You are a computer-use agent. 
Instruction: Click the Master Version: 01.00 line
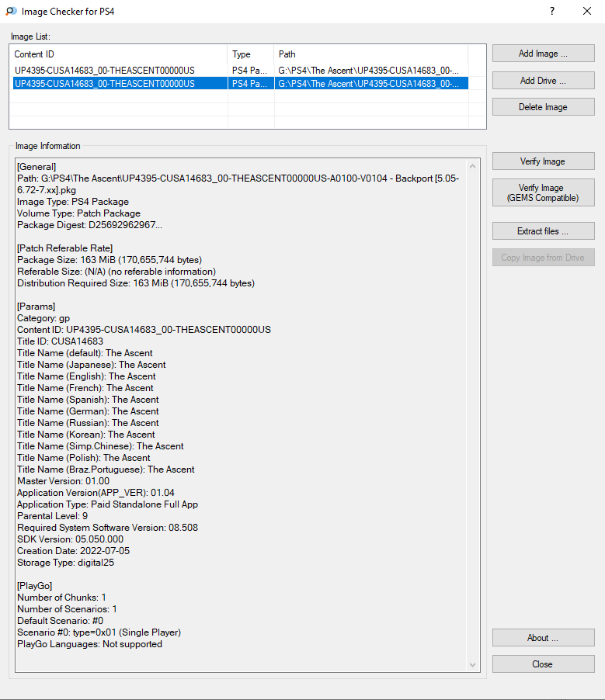(63, 481)
